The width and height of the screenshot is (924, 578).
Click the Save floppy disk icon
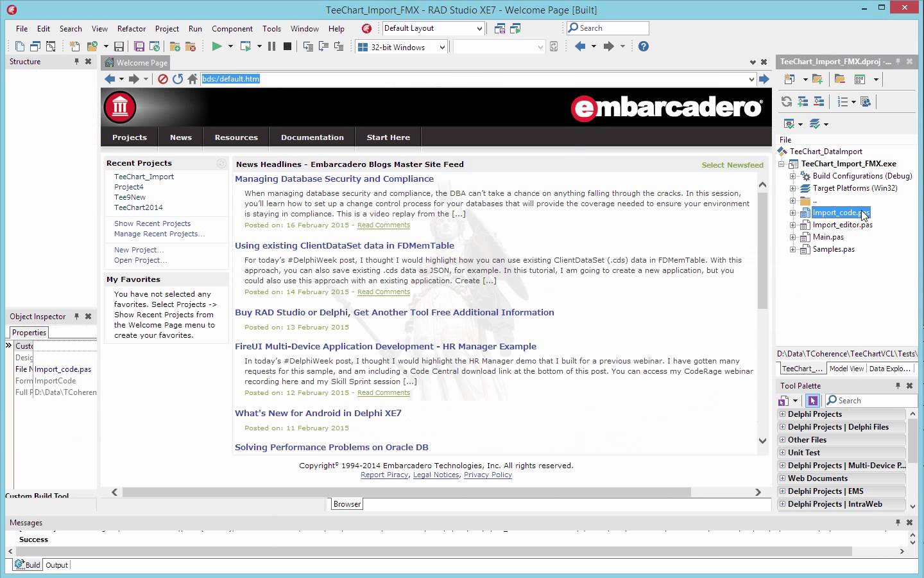point(119,46)
